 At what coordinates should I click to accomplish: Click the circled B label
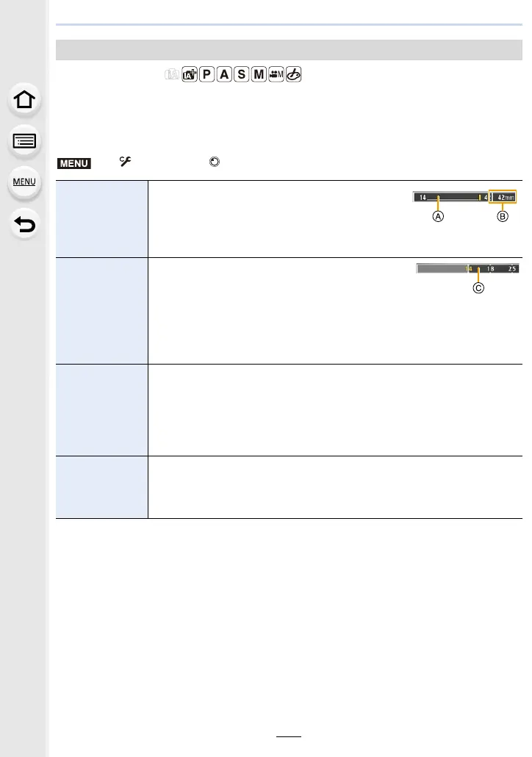pyautogui.click(x=503, y=216)
